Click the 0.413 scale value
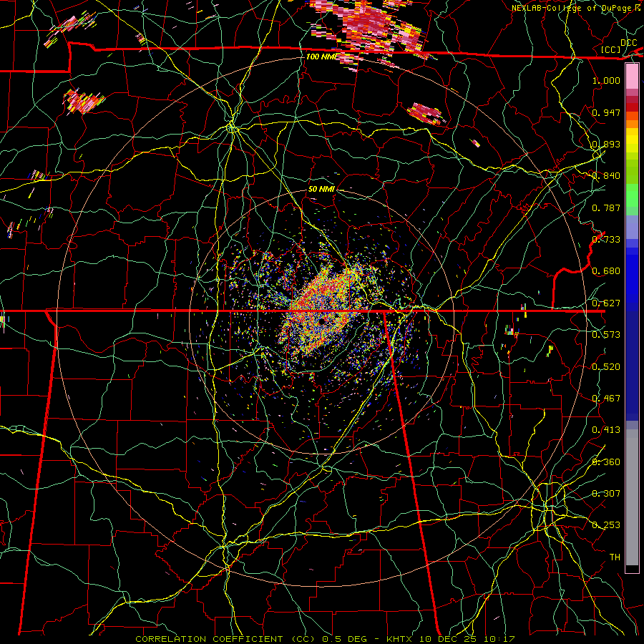The height and width of the screenshot is (644, 644). pyautogui.click(x=606, y=430)
